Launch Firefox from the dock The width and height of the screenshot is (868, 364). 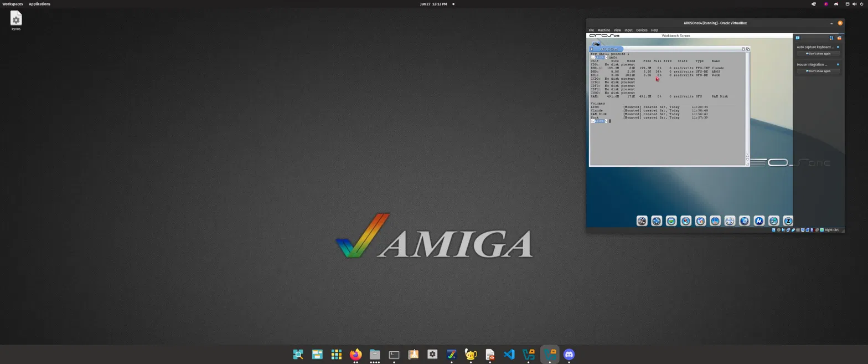(x=355, y=355)
